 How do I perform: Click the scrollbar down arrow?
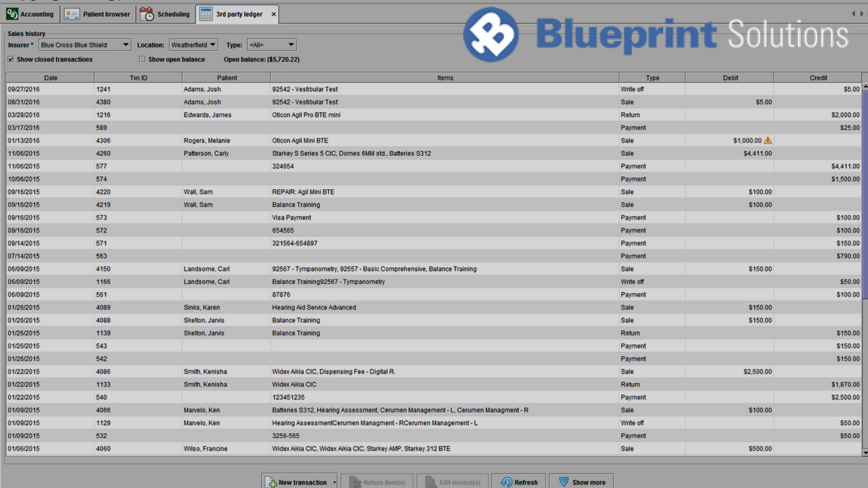coord(865,452)
